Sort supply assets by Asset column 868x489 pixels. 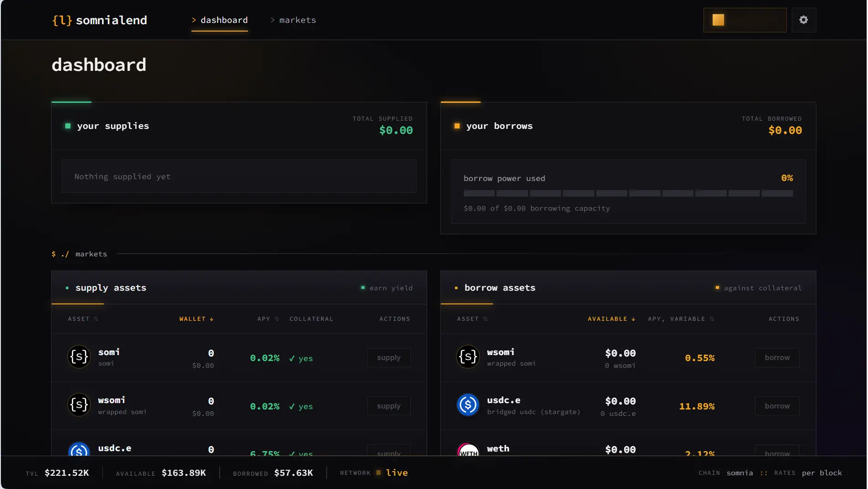83,319
